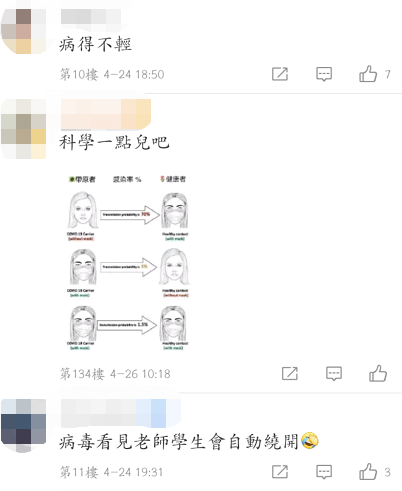Open the 第134樓 commenter's avatar
The width and height of the screenshot is (402, 491).
click(x=23, y=129)
